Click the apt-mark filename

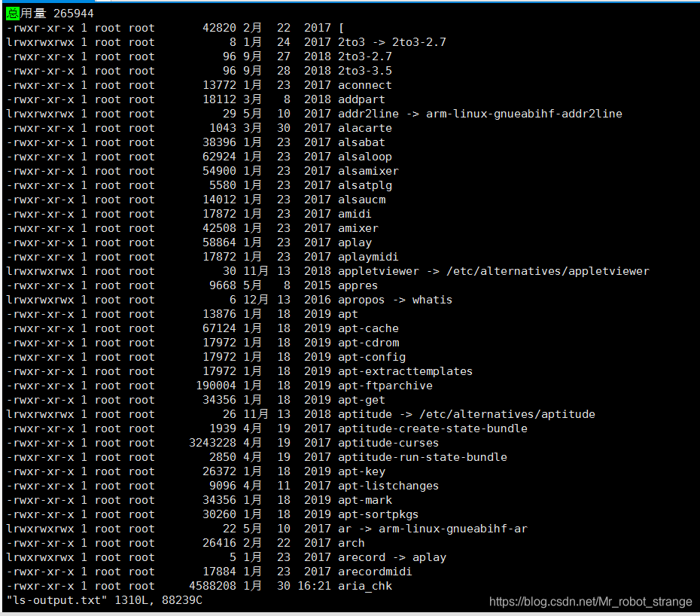(x=365, y=500)
